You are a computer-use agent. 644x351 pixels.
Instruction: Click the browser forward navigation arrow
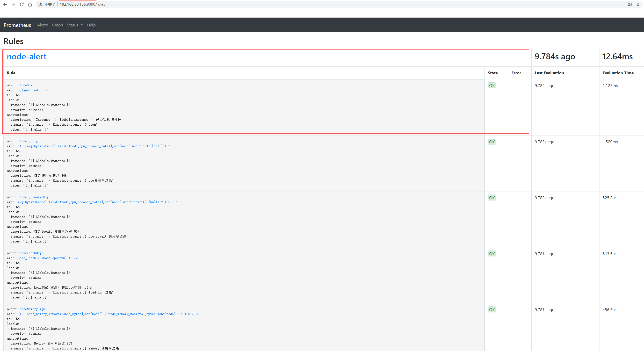pyautogui.click(x=13, y=4)
